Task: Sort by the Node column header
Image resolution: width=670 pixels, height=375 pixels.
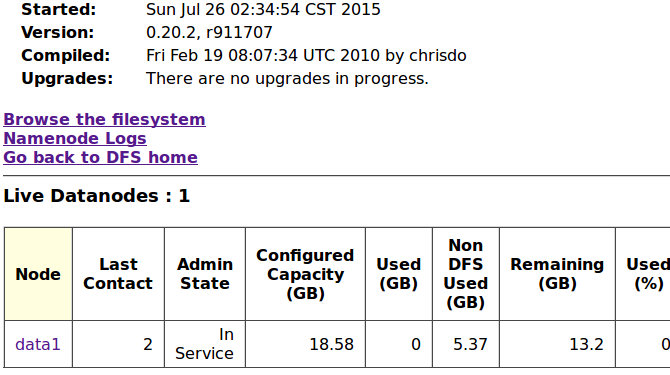Action: [x=38, y=274]
